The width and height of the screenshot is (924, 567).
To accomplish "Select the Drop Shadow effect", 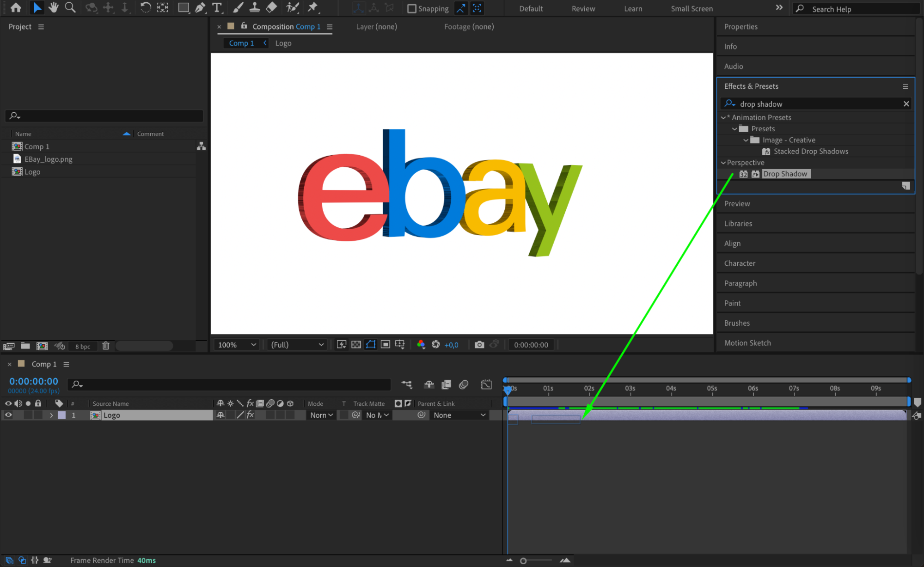I will pyautogui.click(x=785, y=174).
